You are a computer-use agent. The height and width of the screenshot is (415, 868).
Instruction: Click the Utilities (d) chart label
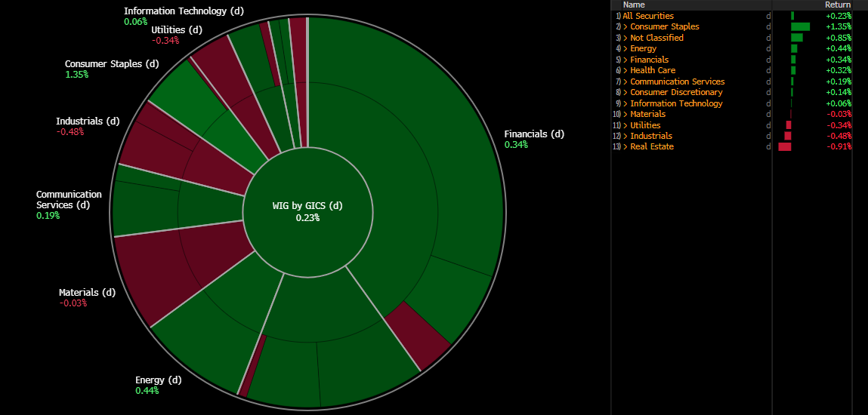[177, 30]
